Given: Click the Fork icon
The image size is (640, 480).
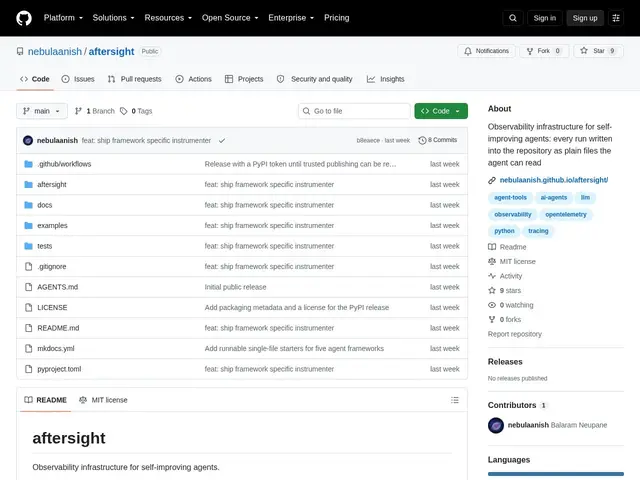Looking at the screenshot, I should (x=530, y=51).
